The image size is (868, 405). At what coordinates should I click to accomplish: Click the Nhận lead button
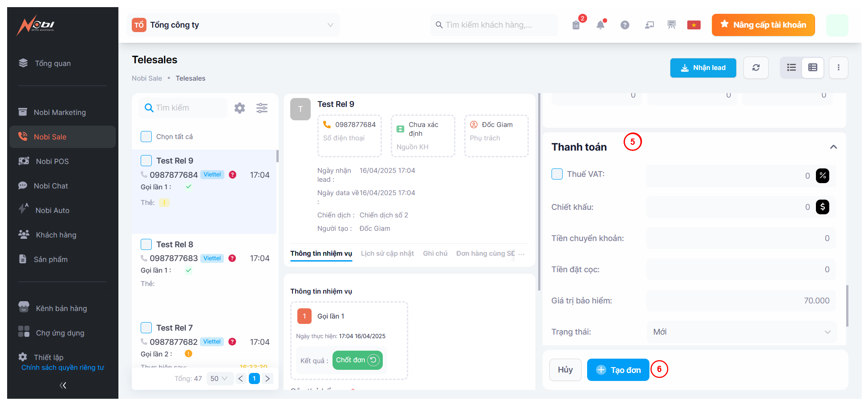coord(703,68)
